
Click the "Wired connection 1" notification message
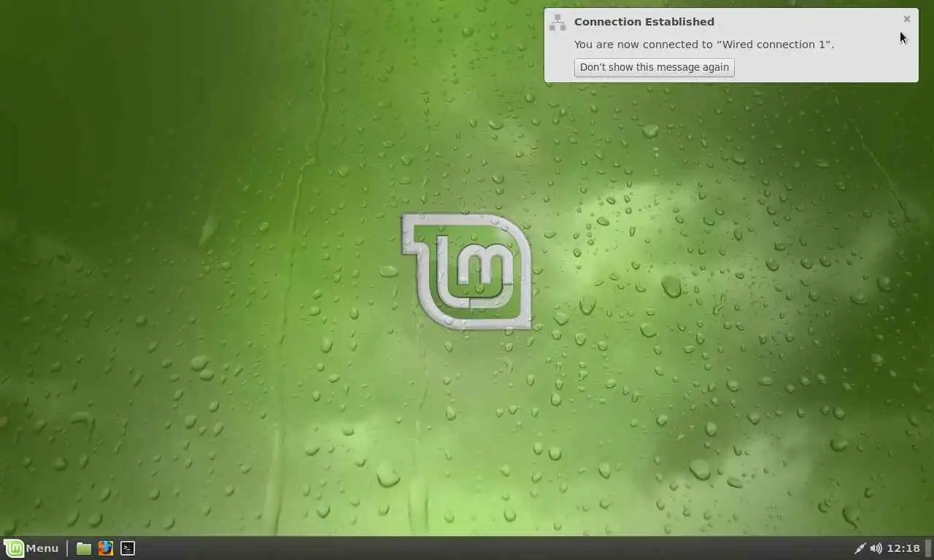point(704,44)
